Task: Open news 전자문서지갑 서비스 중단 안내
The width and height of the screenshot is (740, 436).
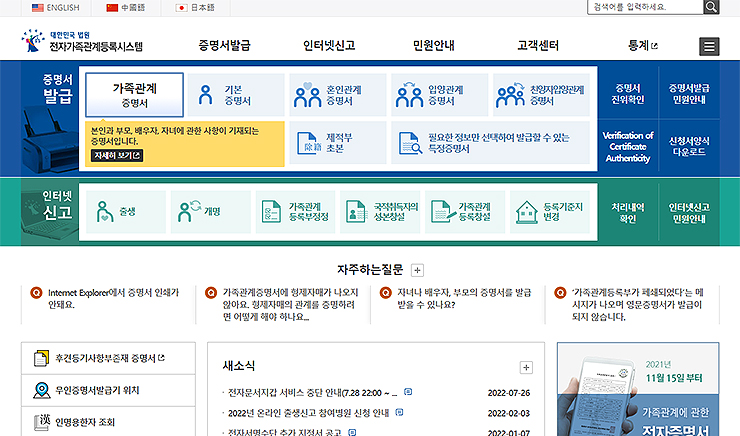Action: 312,393
